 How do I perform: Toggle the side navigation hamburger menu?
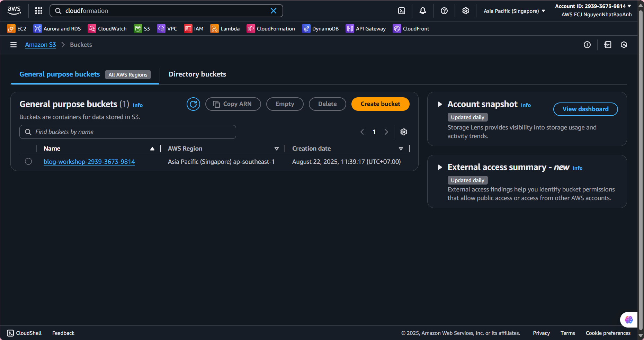pos(14,45)
